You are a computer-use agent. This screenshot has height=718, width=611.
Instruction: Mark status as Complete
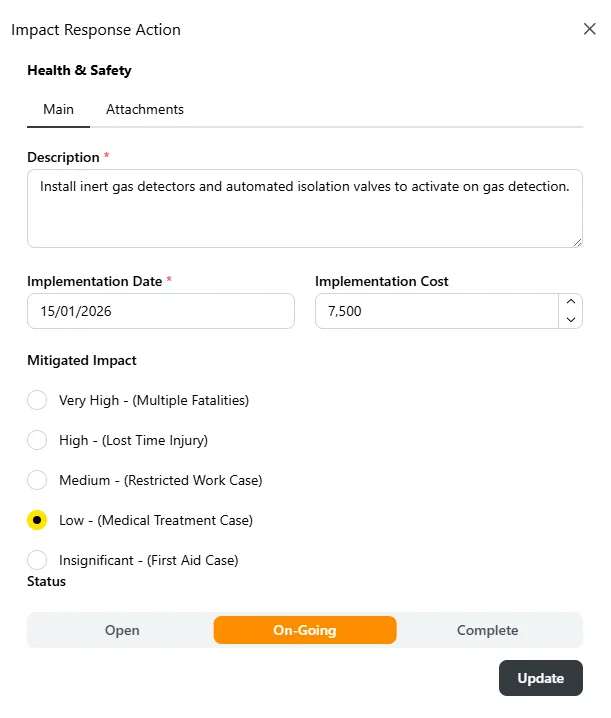[487, 630]
